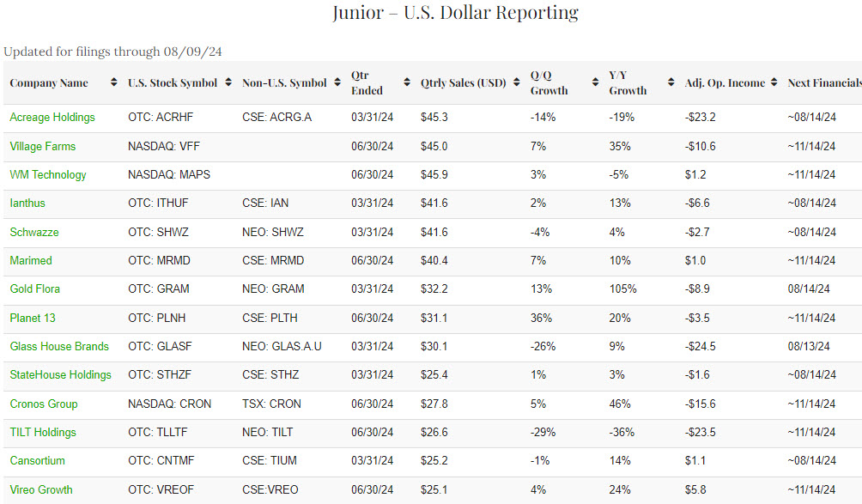
Task: Sort by Non-U.S. Symbol arrow icon
Action: pos(337,83)
